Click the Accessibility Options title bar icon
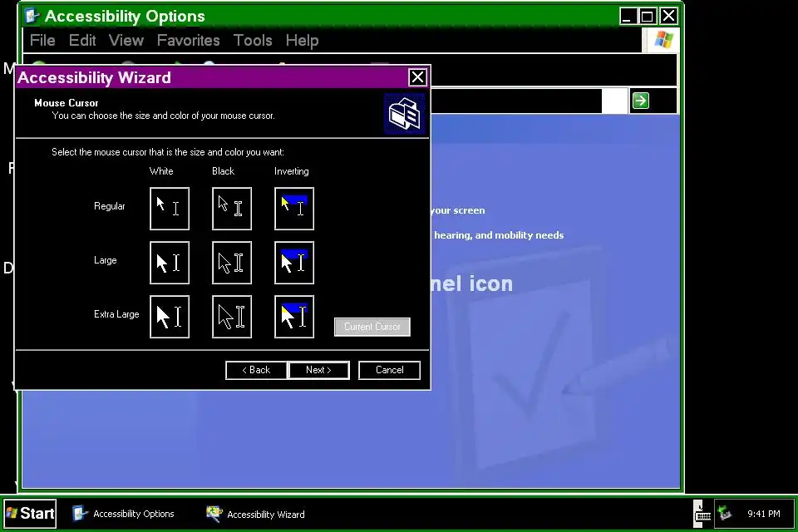Viewport: 798px width, 532px height. (x=32, y=16)
